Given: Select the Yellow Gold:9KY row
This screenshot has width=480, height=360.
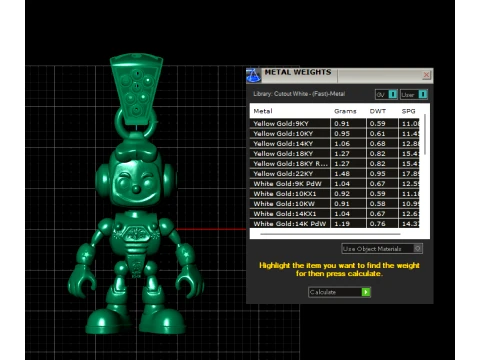Looking at the screenshot, I should pos(334,123).
